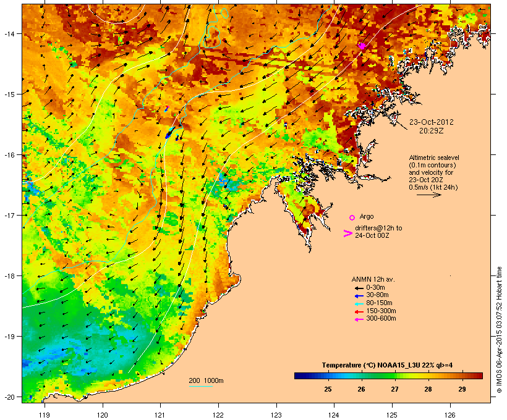Click the 28 value on temperature scale

[x=428, y=389]
